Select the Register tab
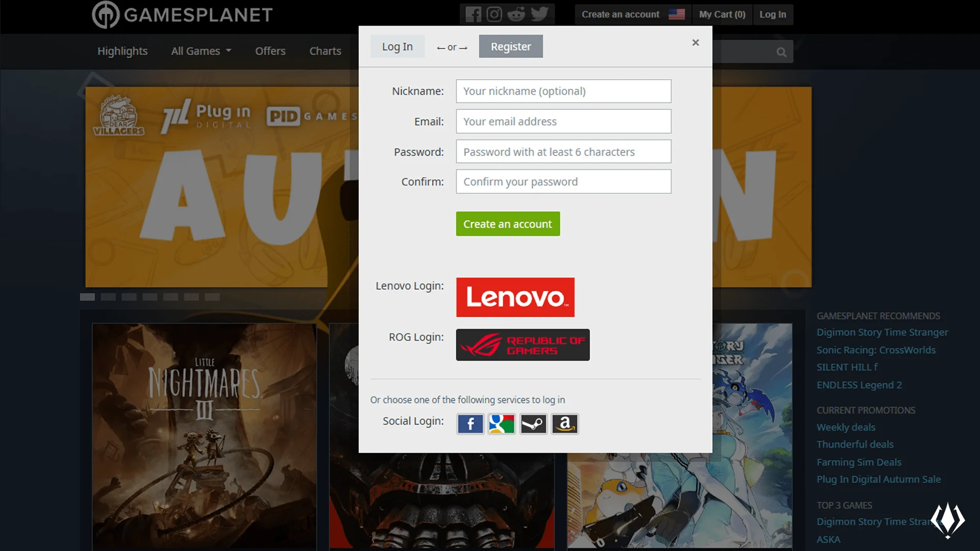980x551 pixels. (510, 46)
